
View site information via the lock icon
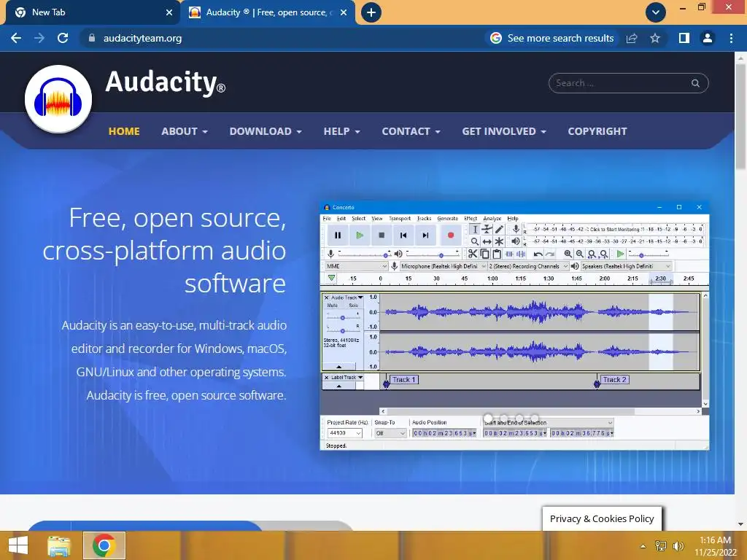(x=92, y=38)
